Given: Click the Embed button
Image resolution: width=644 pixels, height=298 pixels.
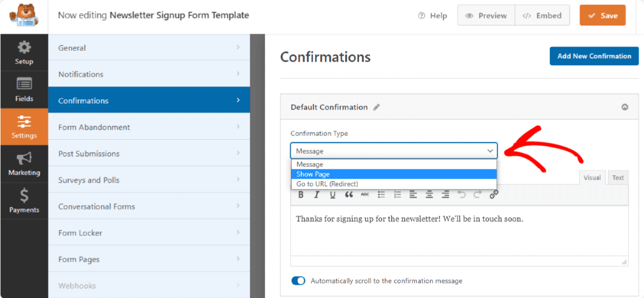Looking at the screenshot, I should (542, 16).
